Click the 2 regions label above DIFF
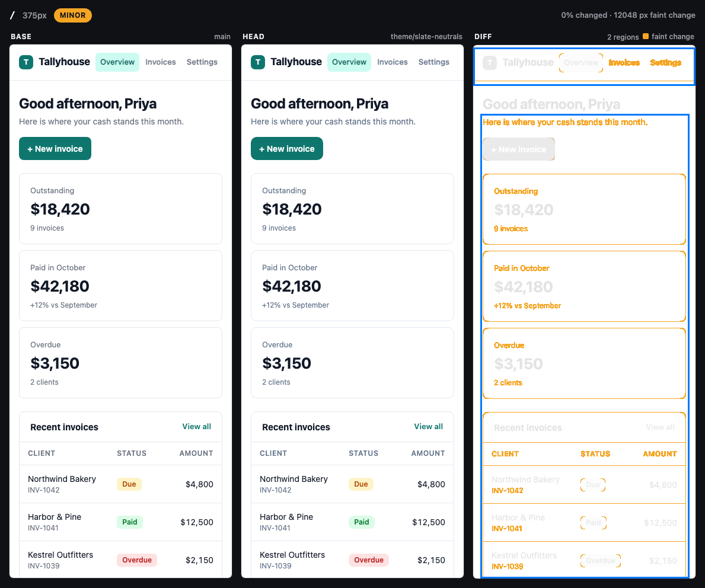The height and width of the screenshot is (588, 705). [623, 37]
